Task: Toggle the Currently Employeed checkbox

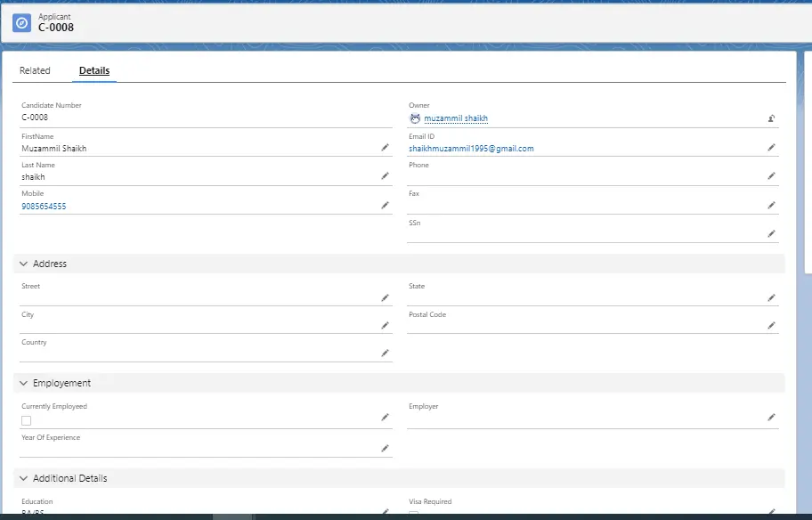Action: (x=27, y=420)
